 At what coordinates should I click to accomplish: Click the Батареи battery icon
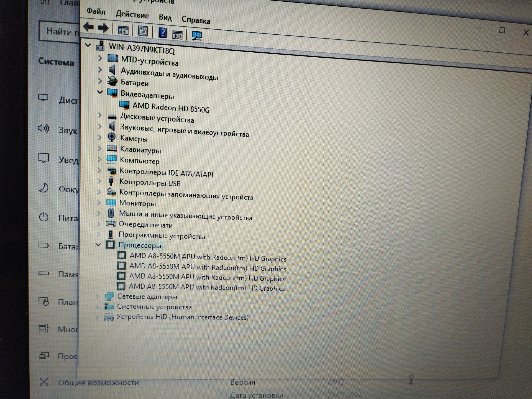point(112,81)
